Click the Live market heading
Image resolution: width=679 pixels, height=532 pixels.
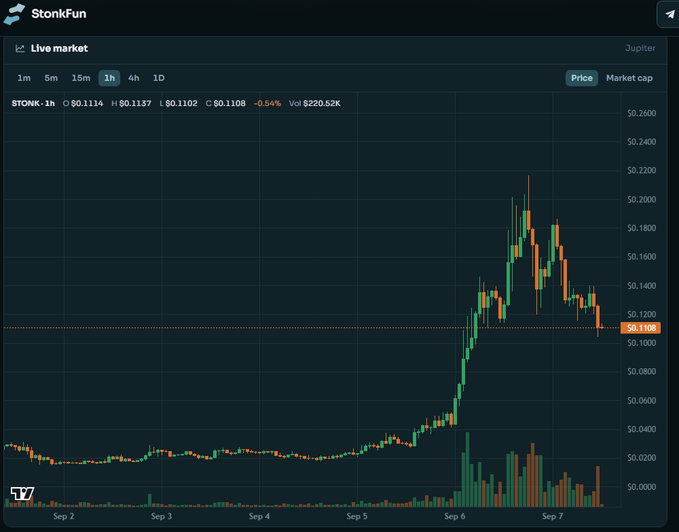pyautogui.click(x=59, y=48)
